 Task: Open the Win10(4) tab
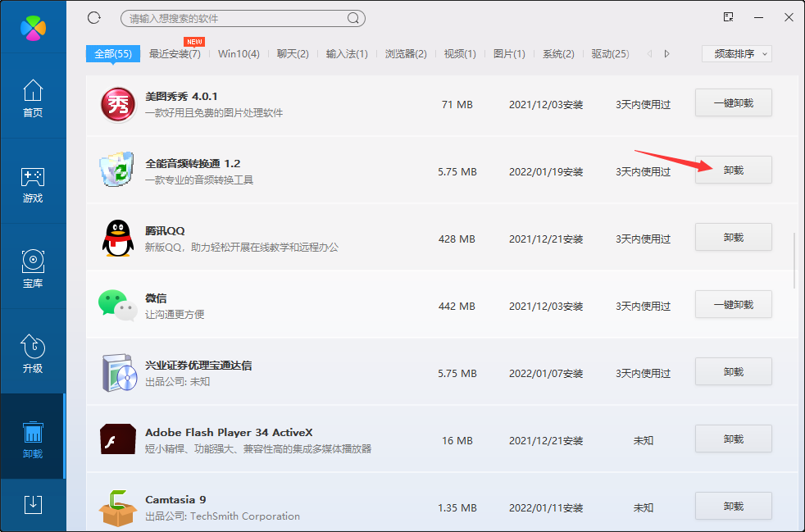click(239, 54)
